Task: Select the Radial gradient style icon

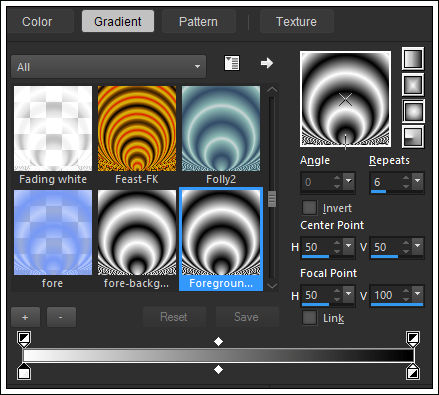Action: [413, 137]
